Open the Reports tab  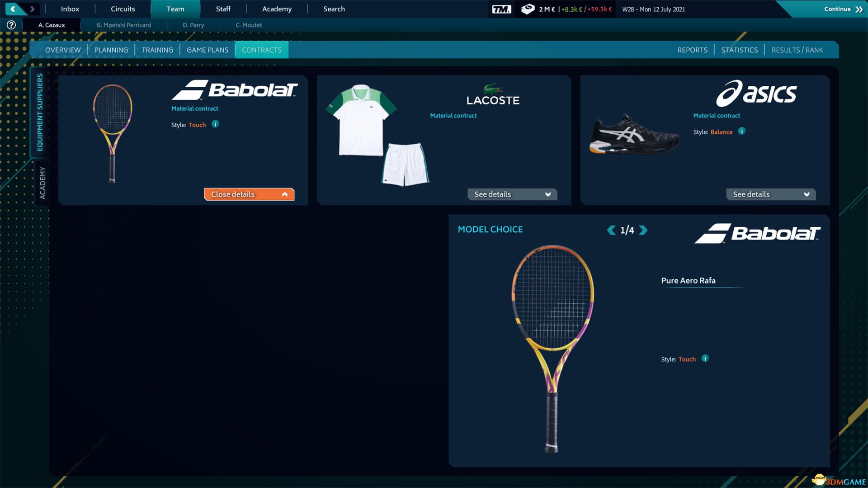[x=692, y=50]
